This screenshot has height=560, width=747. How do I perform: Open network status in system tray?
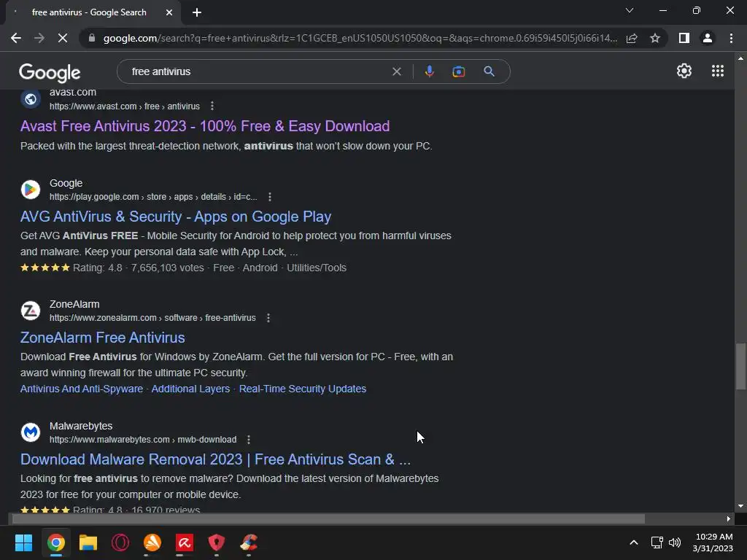tap(657, 542)
